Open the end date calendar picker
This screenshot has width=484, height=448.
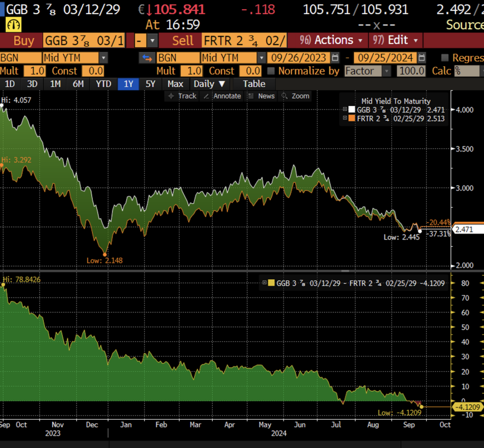click(x=422, y=58)
